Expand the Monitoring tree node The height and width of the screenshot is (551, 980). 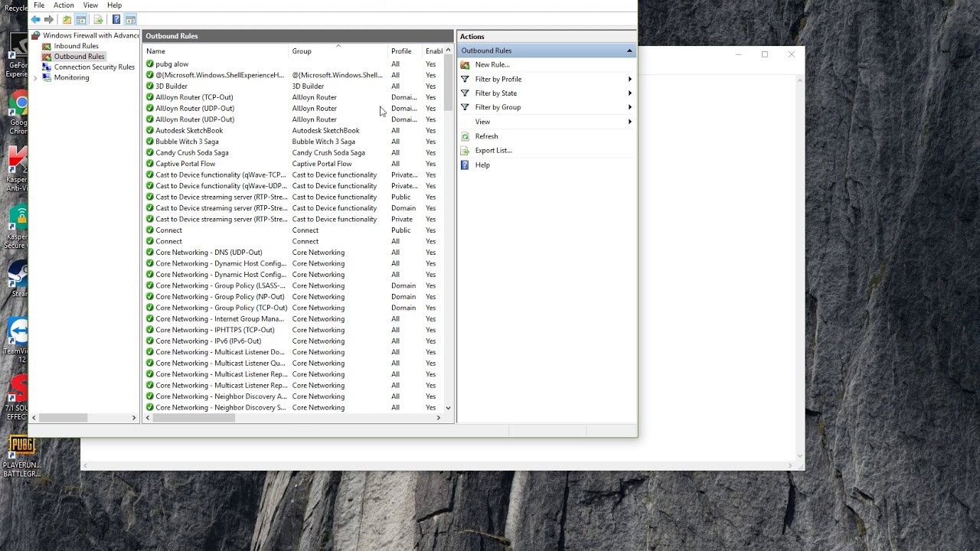pos(35,77)
